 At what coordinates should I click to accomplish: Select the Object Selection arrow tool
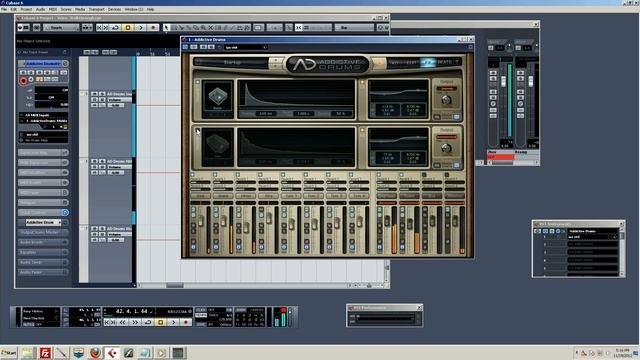[167, 28]
